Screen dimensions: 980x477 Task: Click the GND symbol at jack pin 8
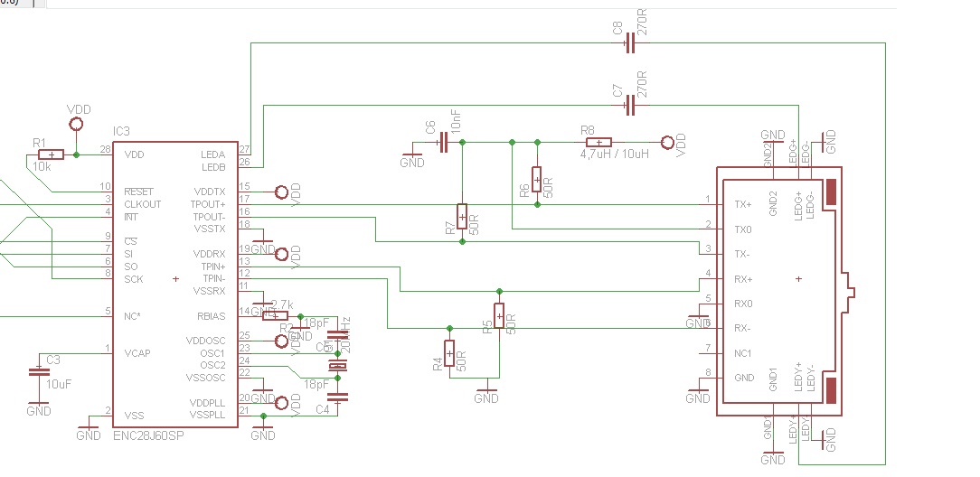tap(698, 395)
